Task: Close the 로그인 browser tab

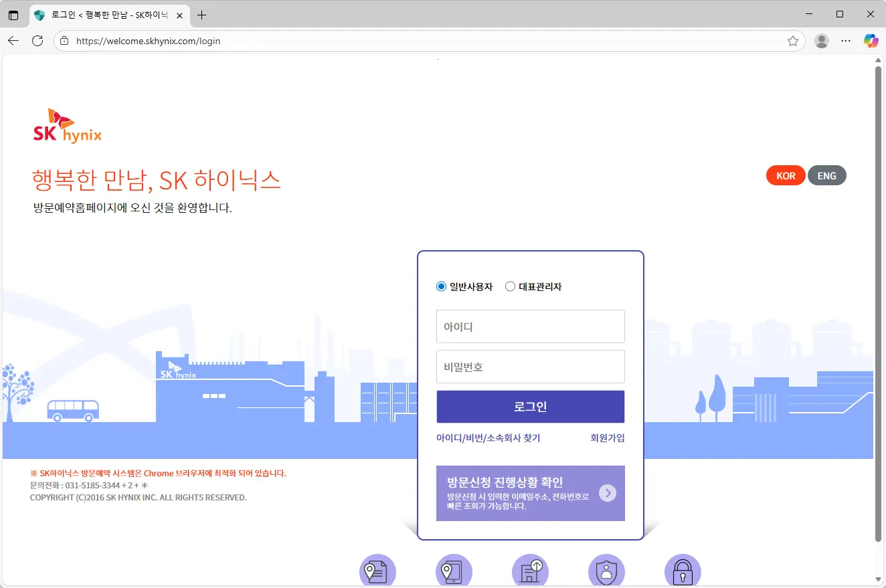Action: coord(179,15)
